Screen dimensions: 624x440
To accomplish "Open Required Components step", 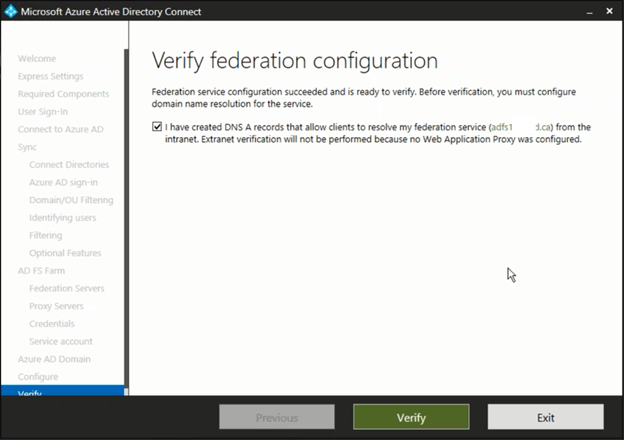I will 63,94.
